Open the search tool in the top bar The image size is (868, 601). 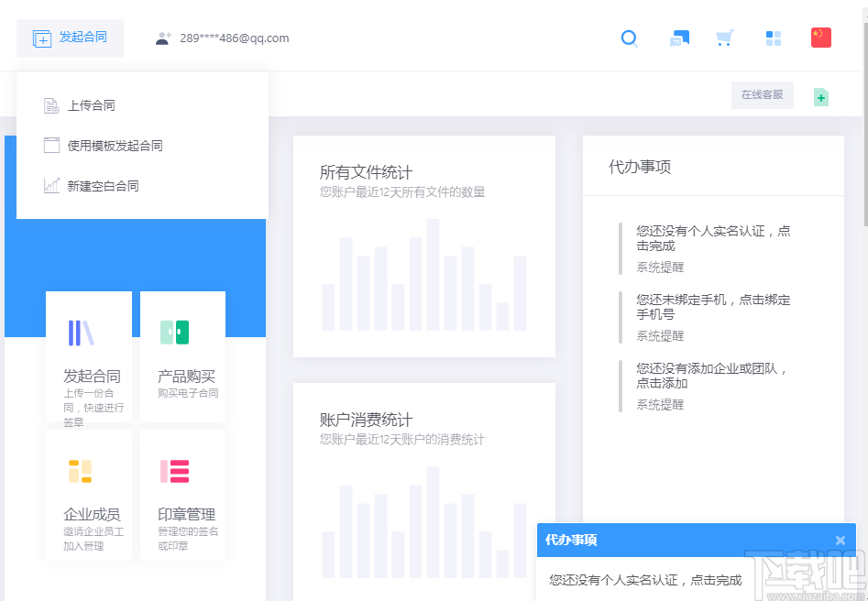[629, 38]
